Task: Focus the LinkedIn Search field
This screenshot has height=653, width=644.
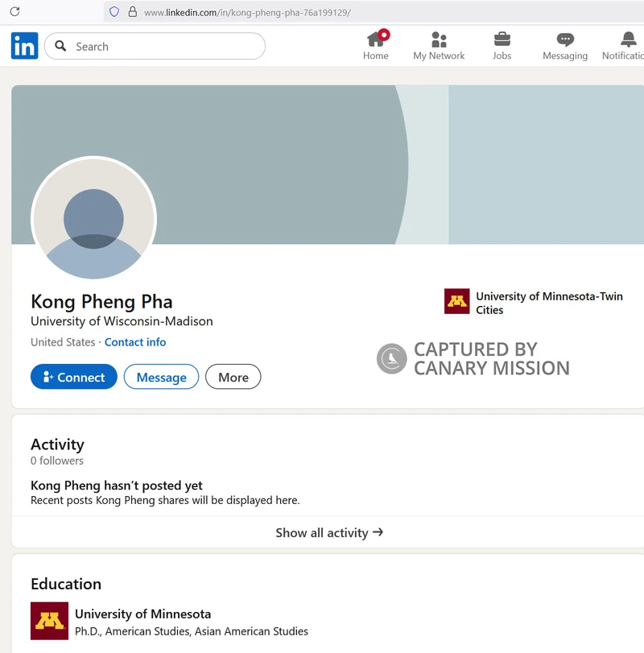Action: [x=155, y=46]
